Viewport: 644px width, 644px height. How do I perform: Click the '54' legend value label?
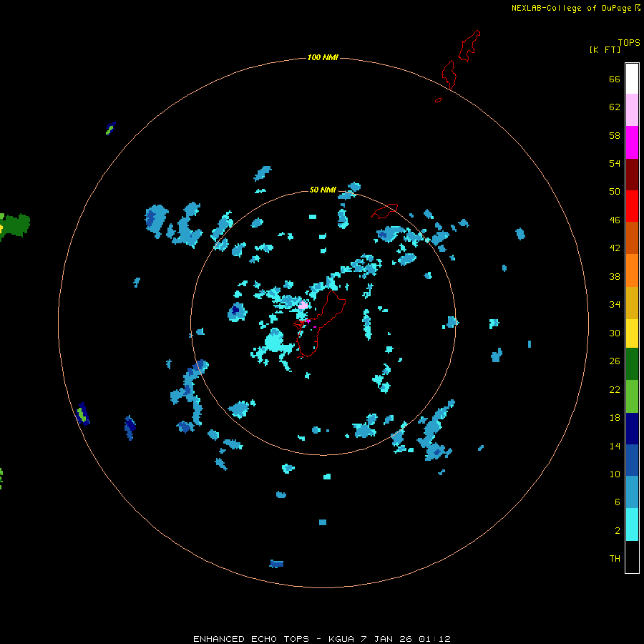tap(615, 163)
